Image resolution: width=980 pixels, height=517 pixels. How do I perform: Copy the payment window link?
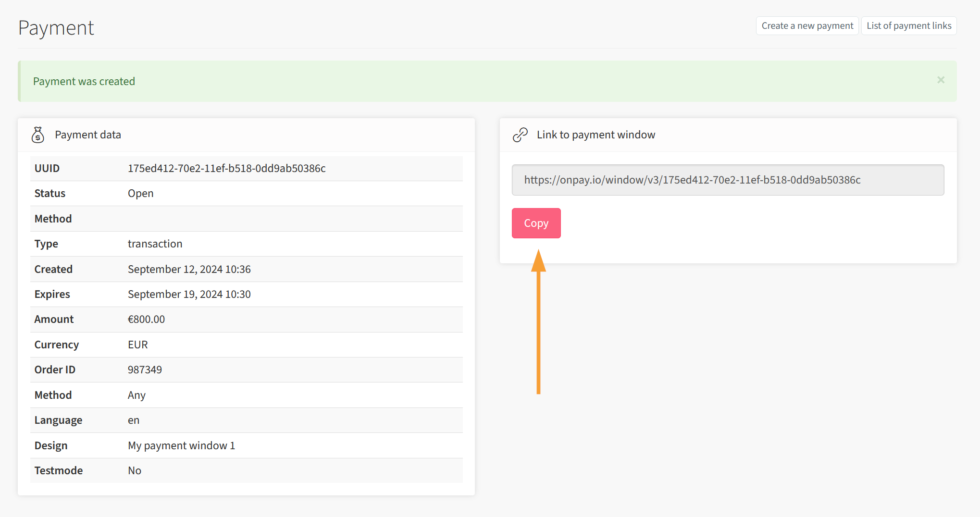click(x=536, y=223)
